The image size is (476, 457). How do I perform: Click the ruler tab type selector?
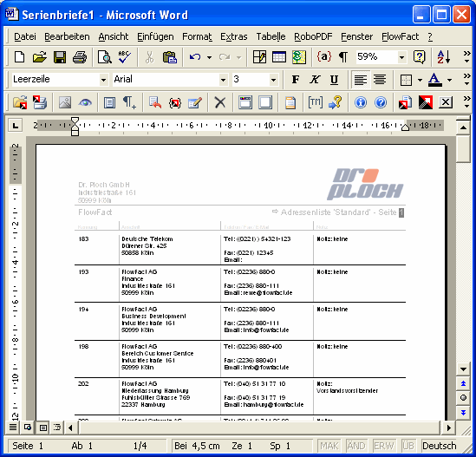click(x=16, y=126)
